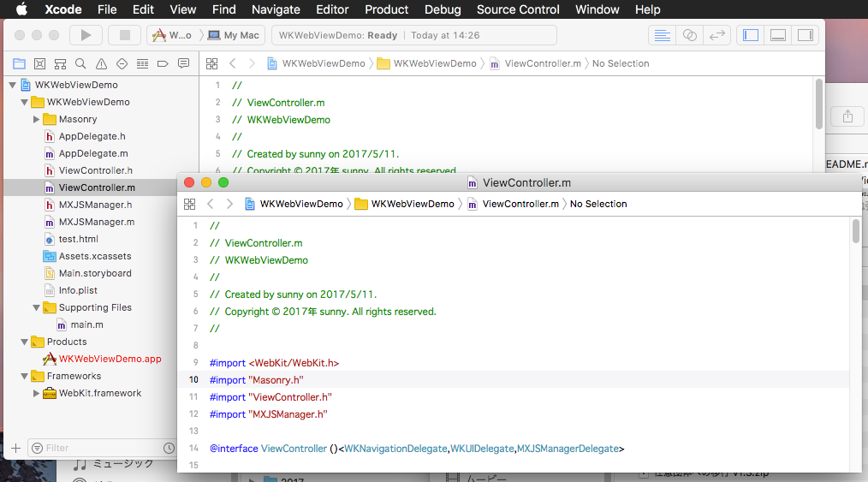Click the share button in background window
Image resolution: width=868 pixels, height=482 pixels.
tap(847, 116)
